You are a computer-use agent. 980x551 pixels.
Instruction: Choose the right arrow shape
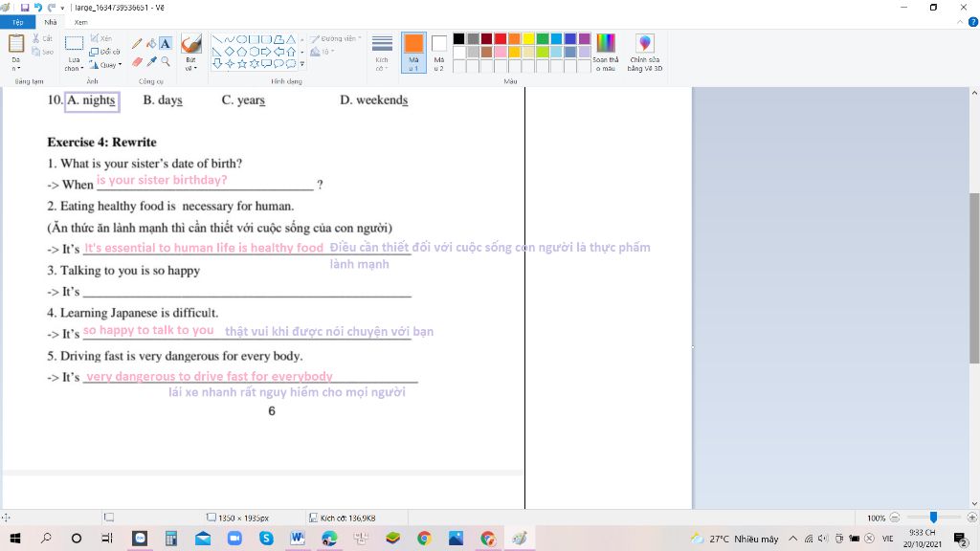point(266,52)
